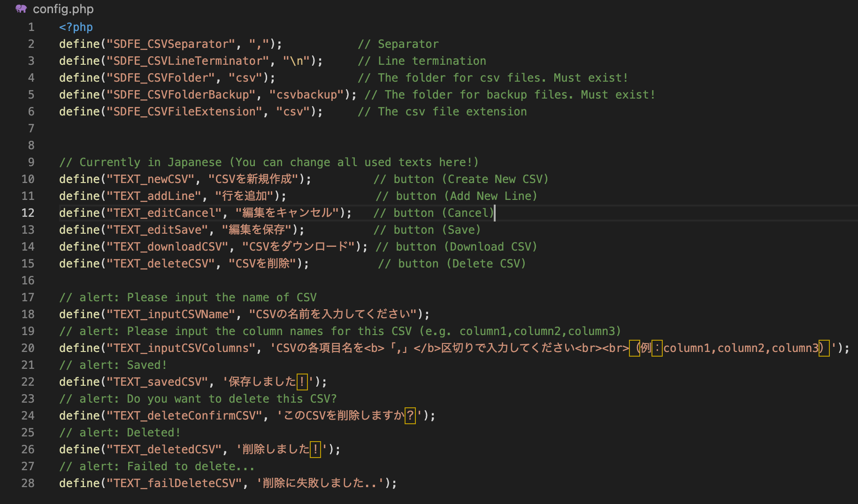
Task: Click the highlighted full-width ！ on line 22
Action: (302, 382)
